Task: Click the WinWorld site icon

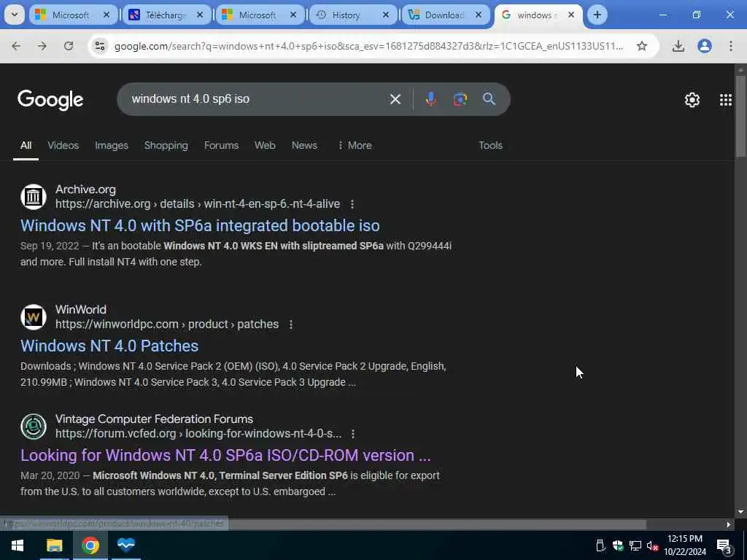Action: click(x=34, y=317)
